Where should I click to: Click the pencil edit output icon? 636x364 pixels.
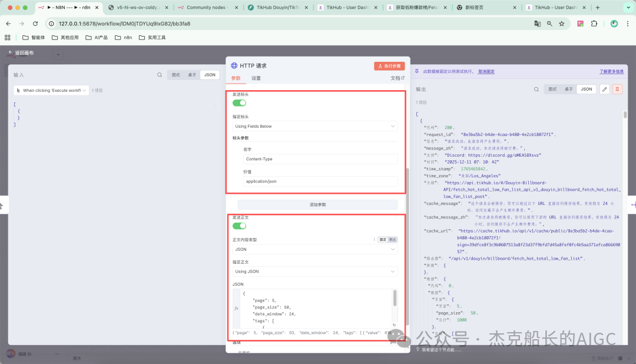pyautogui.click(x=604, y=90)
